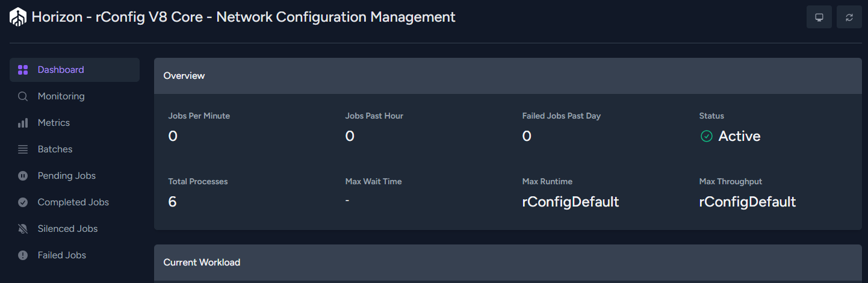Click the Metrics bar chart icon
Screen dimensions: 868x283
23,123
